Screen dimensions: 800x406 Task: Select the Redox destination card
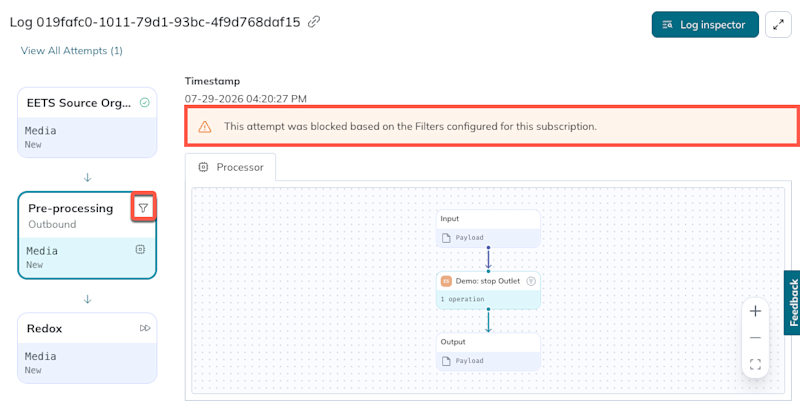(87, 348)
